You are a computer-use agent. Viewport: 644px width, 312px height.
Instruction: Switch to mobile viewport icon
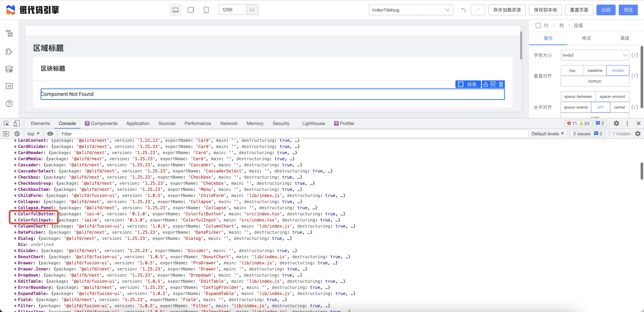(x=206, y=10)
